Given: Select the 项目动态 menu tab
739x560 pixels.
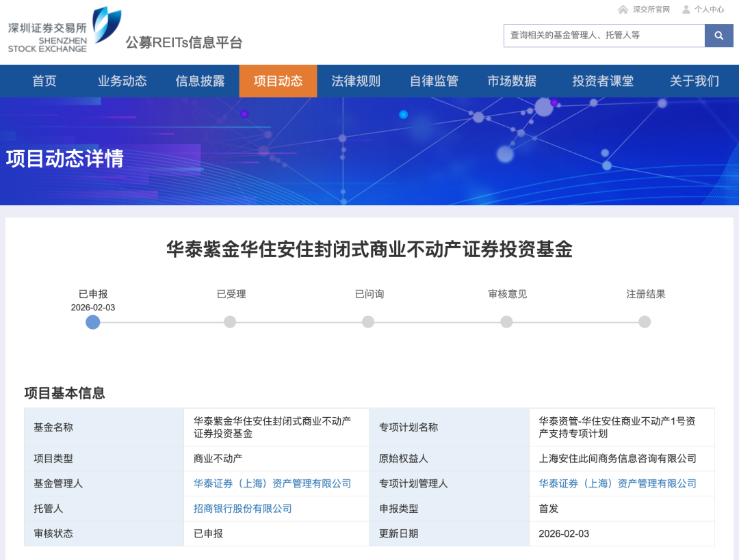Looking at the screenshot, I should 278,81.
